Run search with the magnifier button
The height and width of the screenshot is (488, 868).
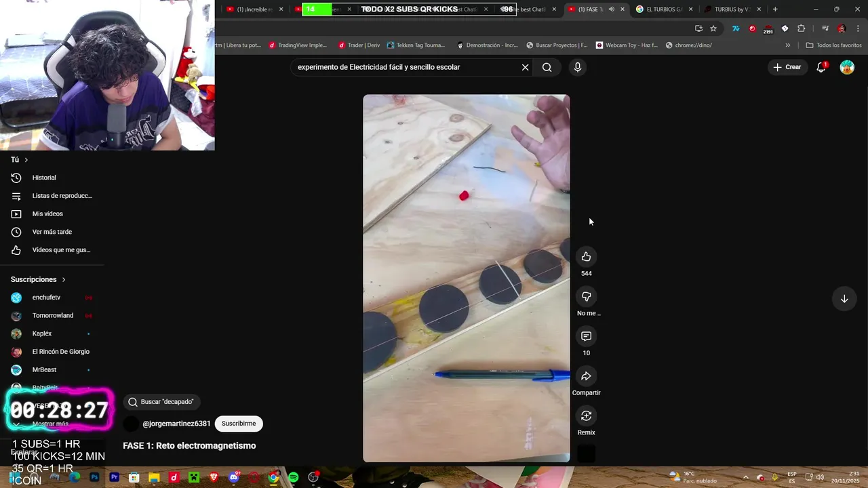tap(547, 67)
